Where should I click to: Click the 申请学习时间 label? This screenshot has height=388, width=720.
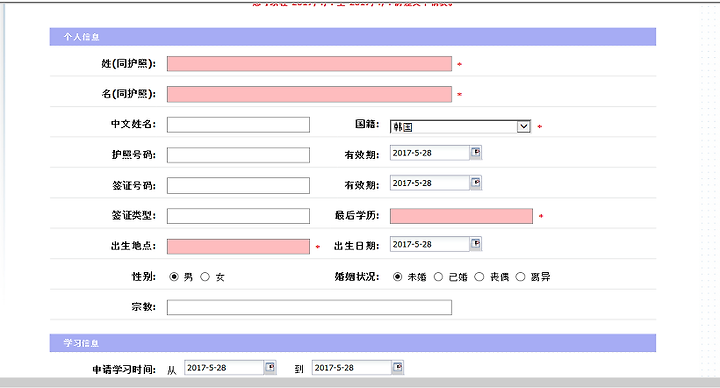[x=124, y=369]
